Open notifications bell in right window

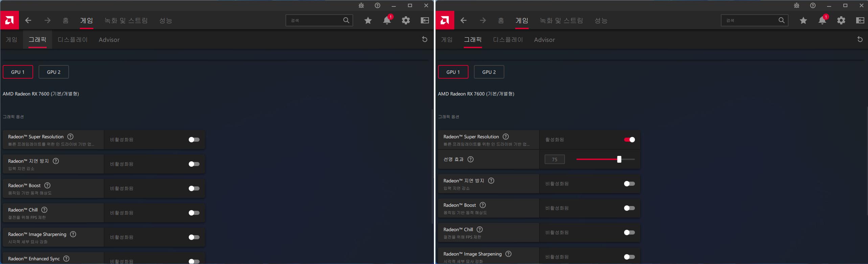tap(822, 20)
